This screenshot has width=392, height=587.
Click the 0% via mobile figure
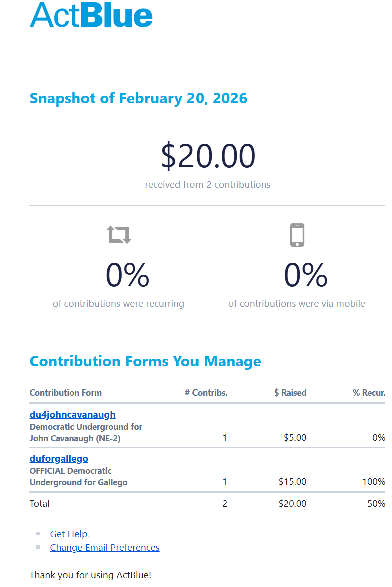pos(306,275)
